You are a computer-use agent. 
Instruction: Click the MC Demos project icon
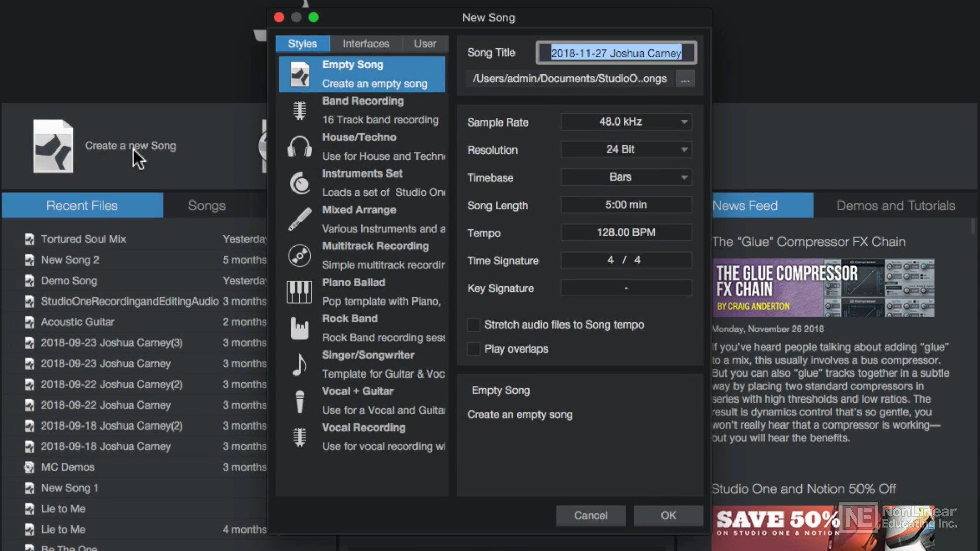click(29, 467)
